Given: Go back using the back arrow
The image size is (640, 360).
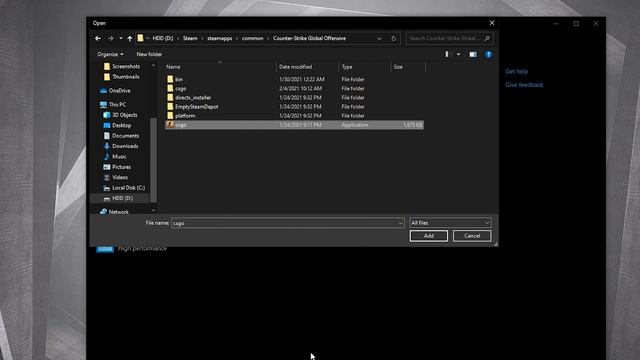Looking at the screenshot, I should coord(98,38).
